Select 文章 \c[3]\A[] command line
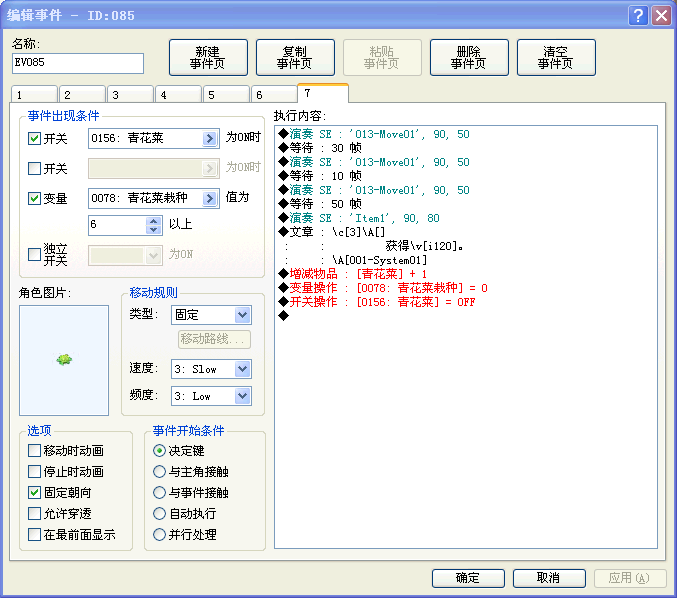The image size is (677, 598). (x=332, y=232)
